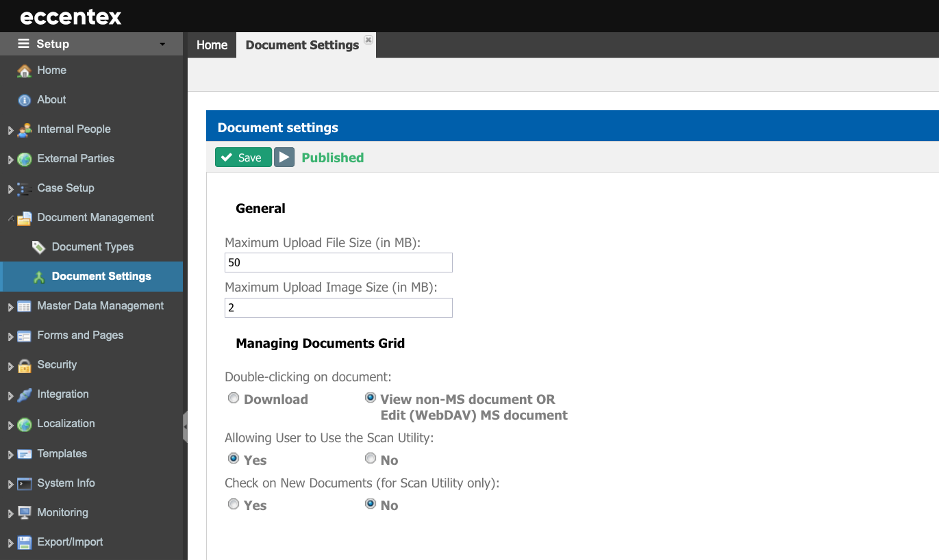Select the Download radio option
Viewport: 939px width, 560px height.
pyautogui.click(x=234, y=398)
